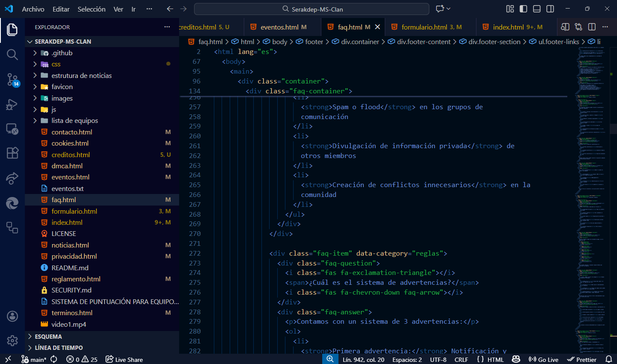Viewport: 617px width, 364px height.
Task: Click the Accounts icon in activity bar
Action: tap(12, 316)
